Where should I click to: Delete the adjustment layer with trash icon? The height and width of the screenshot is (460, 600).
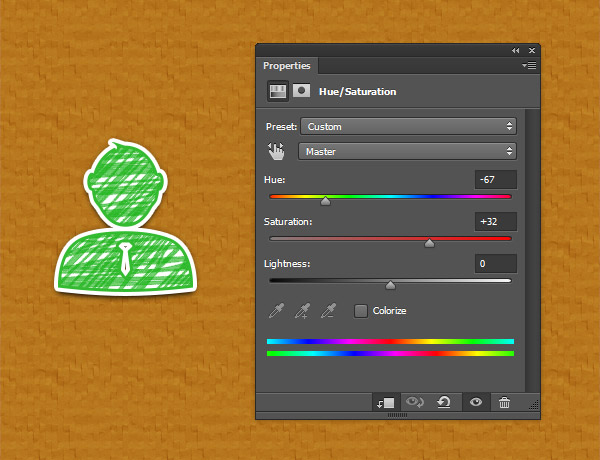505,402
